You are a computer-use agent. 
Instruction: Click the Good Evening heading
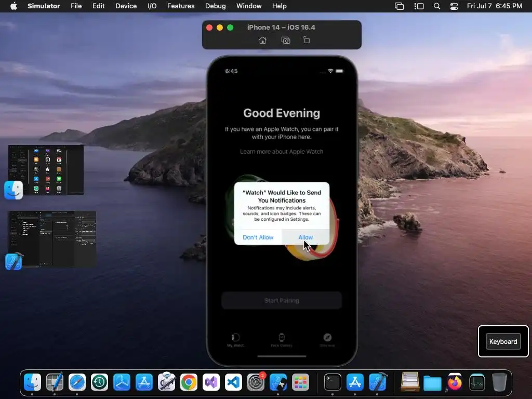(282, 113)
